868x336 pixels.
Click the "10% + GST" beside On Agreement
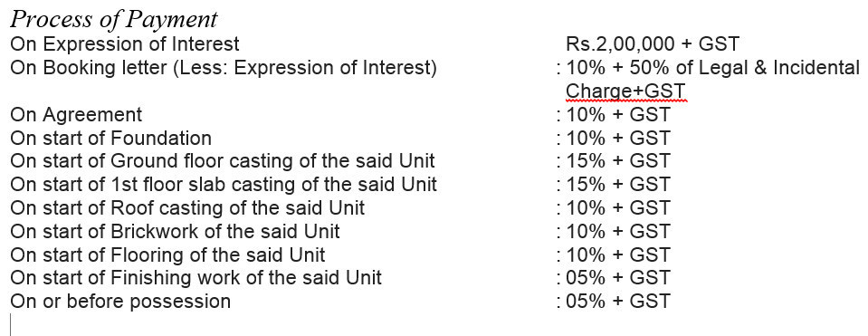[x=618, y=115]
